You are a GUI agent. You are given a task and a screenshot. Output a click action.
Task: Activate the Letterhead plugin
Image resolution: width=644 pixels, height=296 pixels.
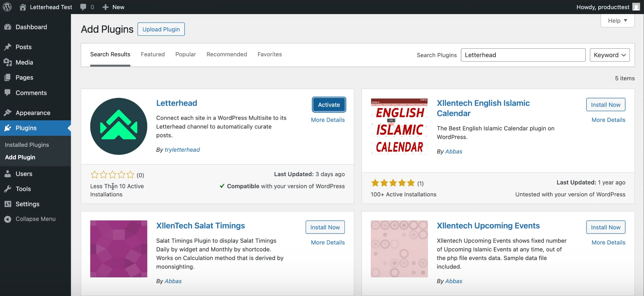point(329,105)
